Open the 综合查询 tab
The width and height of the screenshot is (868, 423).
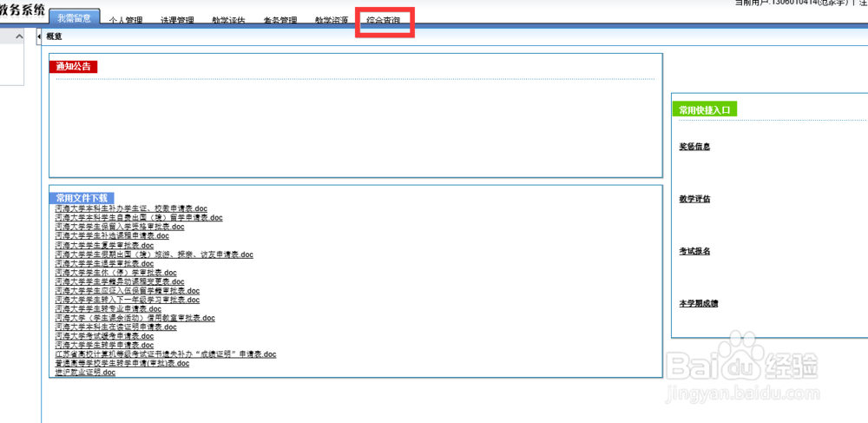(x=384, y=21)
